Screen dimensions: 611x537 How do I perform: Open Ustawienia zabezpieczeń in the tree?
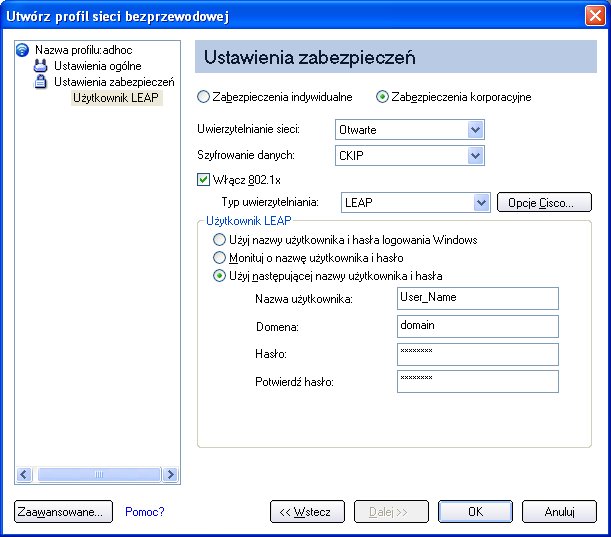pyautogui.click(x=114, y=82)
